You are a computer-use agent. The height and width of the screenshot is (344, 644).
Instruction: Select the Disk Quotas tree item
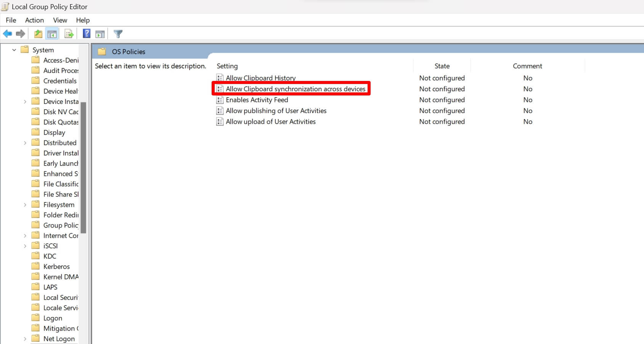(x=61, y=122)
